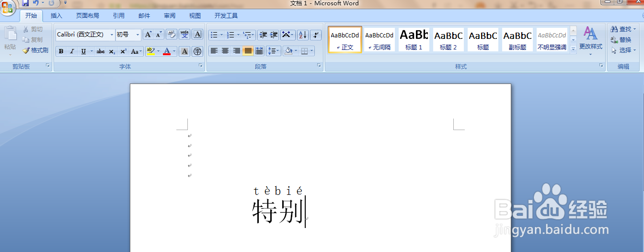The height and width of the screenshot is (252, 644).
Task: Center the text
Action: click(x=225, y=50)
